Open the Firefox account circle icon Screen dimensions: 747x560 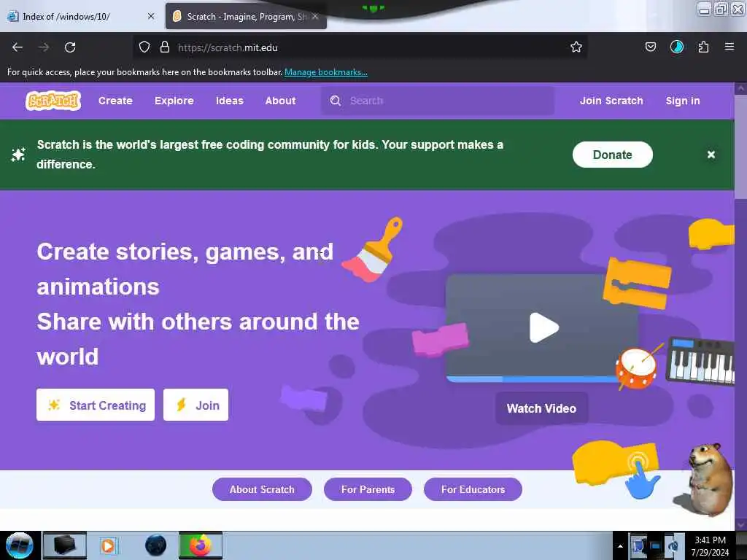coord(677,47)
